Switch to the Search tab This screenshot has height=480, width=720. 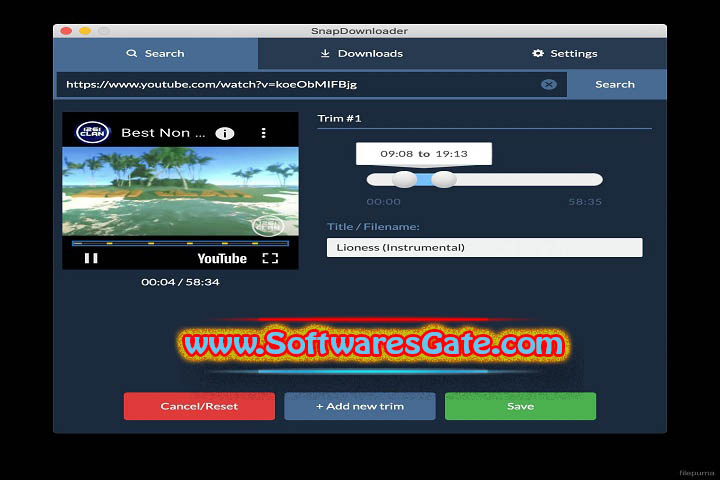(155, 54)
